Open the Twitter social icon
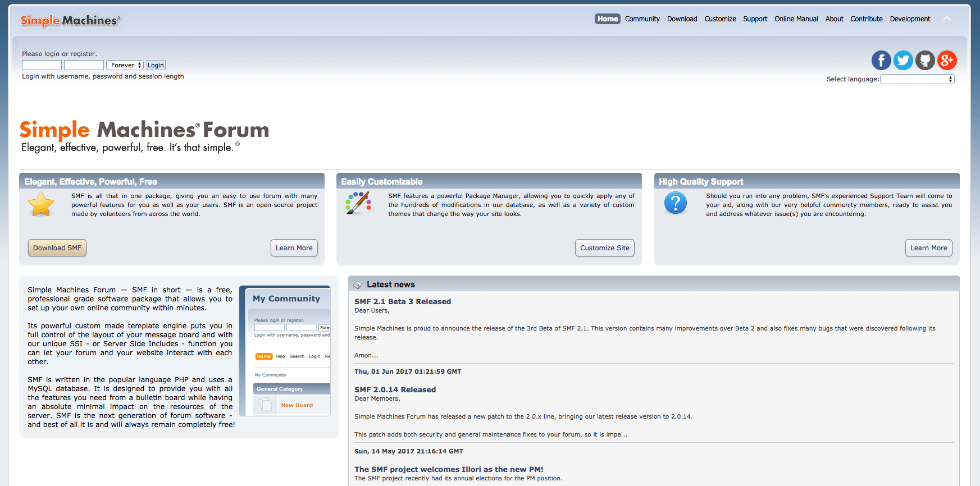The width and height of the screenshot is (980, 486). pos(903,60)
